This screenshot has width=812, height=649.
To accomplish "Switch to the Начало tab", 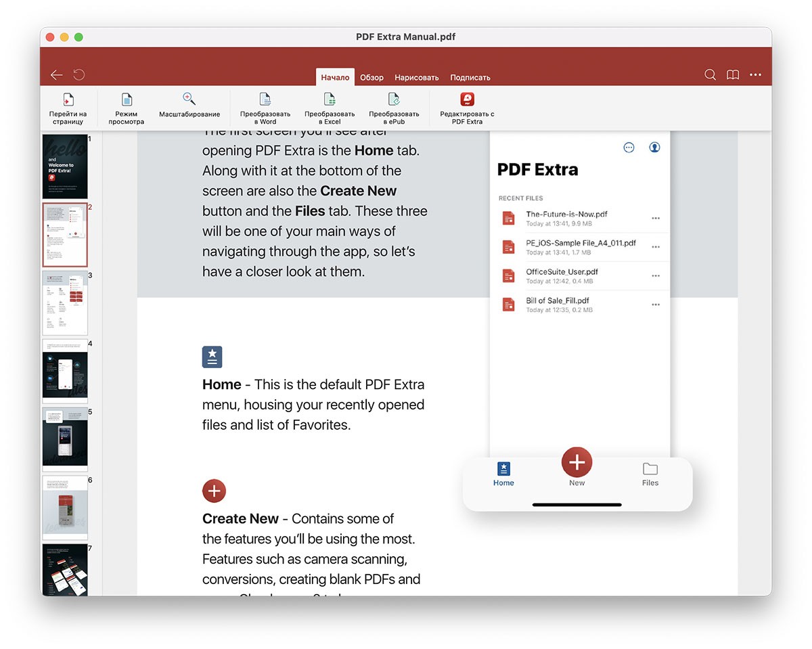I will pos(335,77).
